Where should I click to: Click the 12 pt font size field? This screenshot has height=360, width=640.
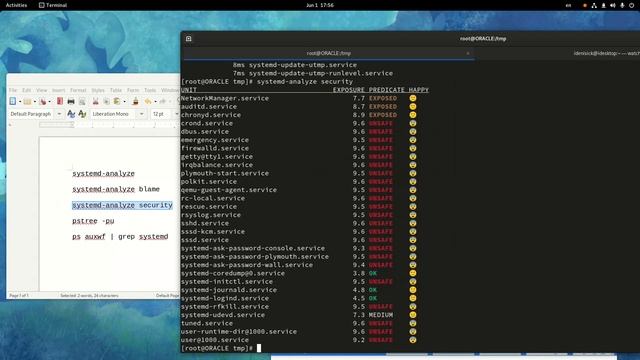[161, 114]
